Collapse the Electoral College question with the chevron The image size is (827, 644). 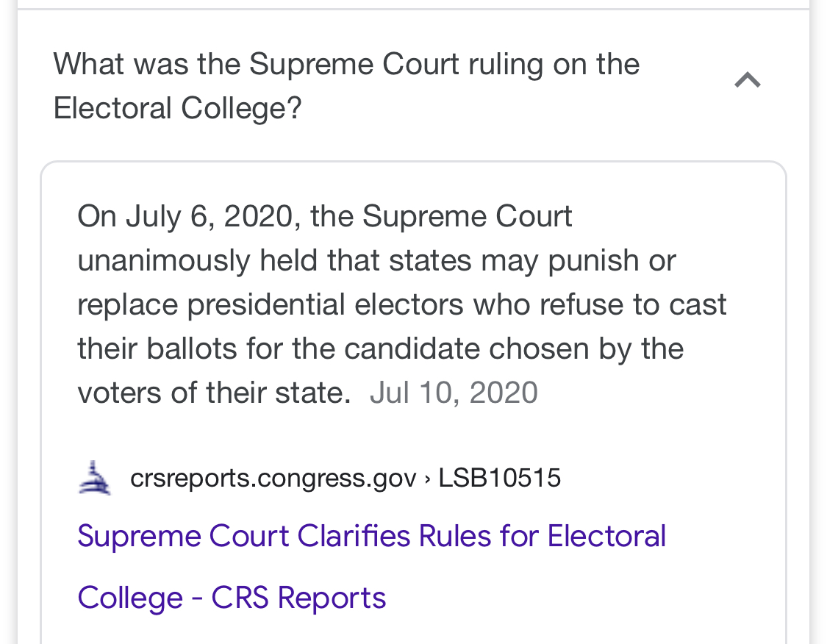(748, 80)
